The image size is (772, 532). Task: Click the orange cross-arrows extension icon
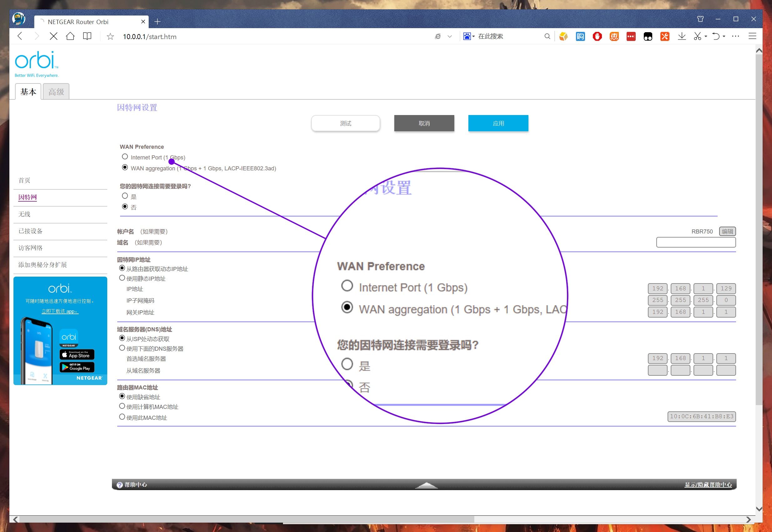click(x=665, y=36)
